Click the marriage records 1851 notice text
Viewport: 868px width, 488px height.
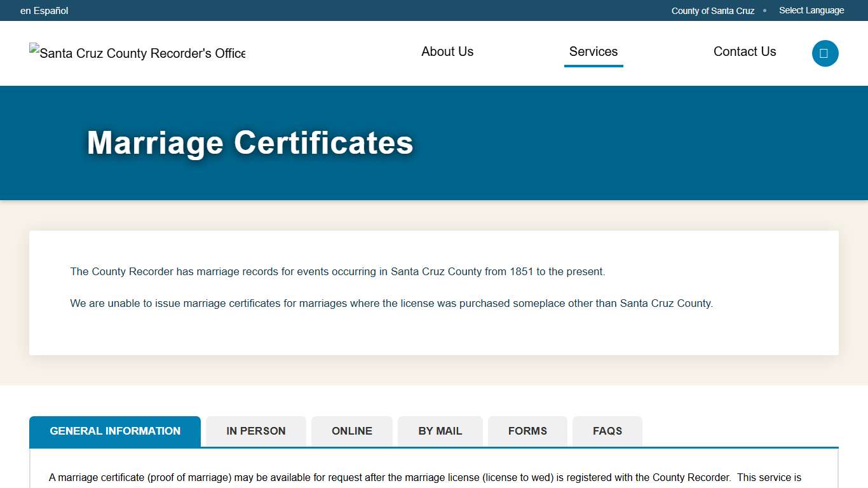[x=337, y=271]
